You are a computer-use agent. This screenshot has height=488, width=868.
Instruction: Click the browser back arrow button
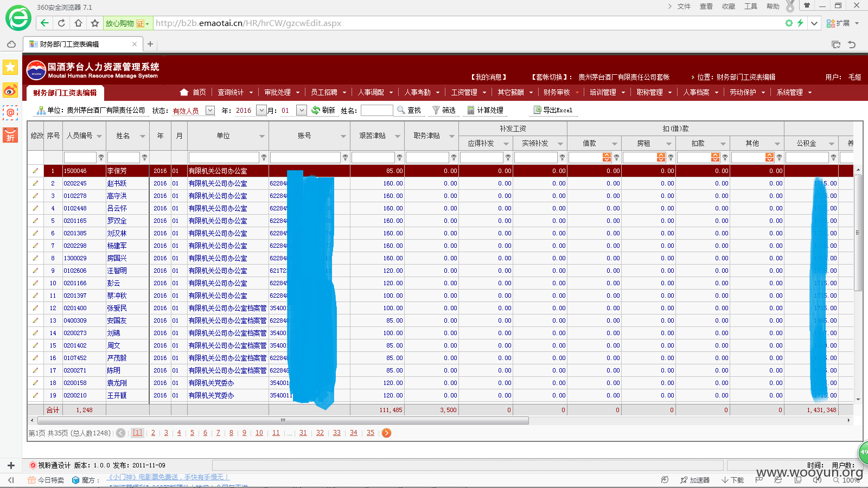tap(45, 23)
